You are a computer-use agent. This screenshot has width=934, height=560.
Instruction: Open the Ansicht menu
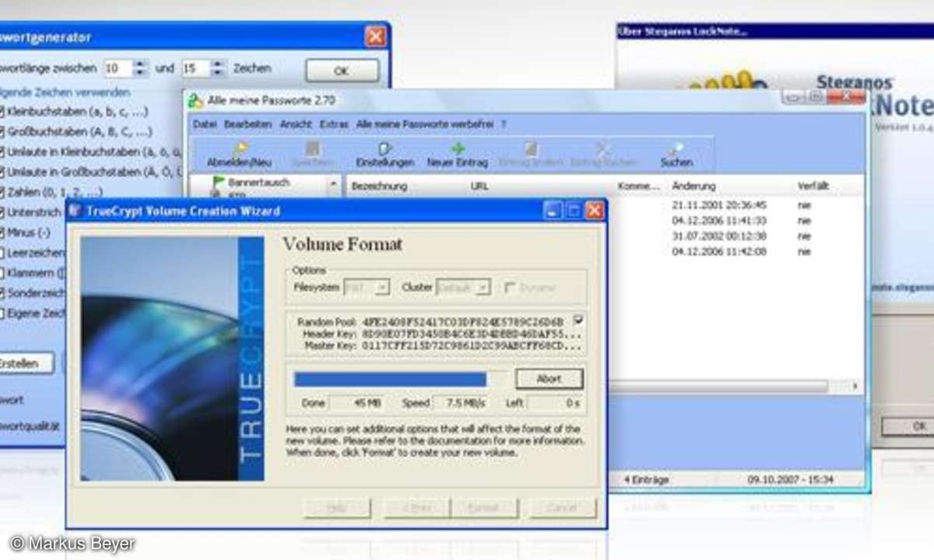[296, 124]
